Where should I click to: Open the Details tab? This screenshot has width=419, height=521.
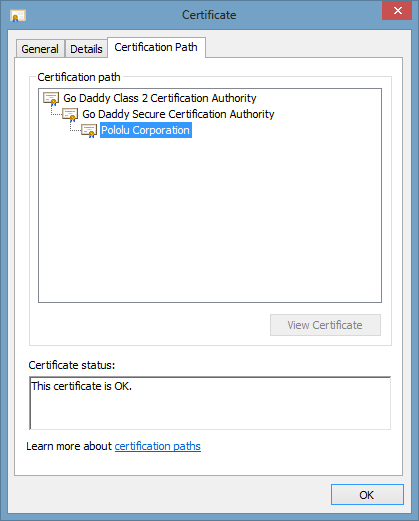point(86,49)
